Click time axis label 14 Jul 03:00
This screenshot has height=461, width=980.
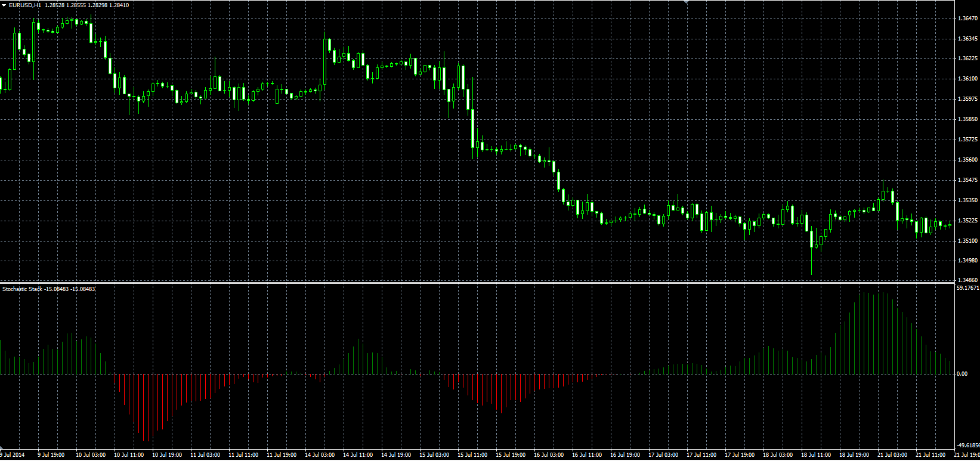pyautogui.click(x=320, y=455)
